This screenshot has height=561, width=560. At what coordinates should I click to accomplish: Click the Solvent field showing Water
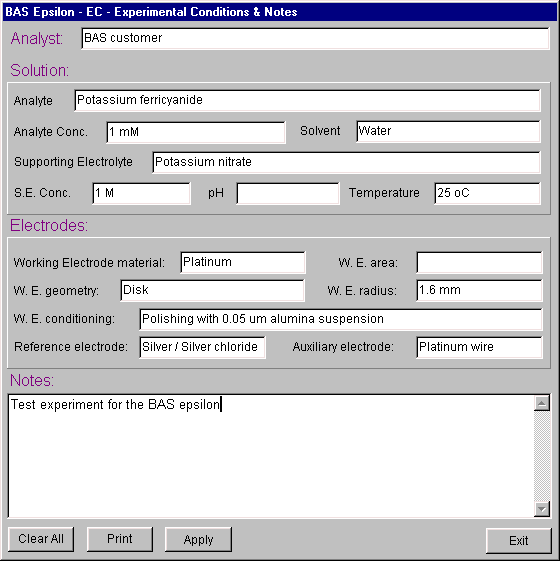click(x=448, y=131)
